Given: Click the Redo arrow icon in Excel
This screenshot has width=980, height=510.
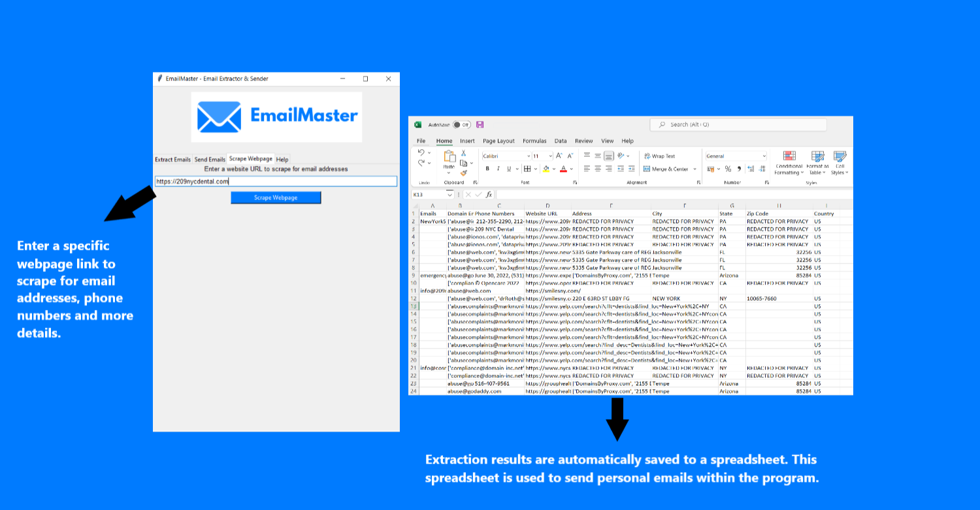Looking at the screenshot, I should click(421, 162).
